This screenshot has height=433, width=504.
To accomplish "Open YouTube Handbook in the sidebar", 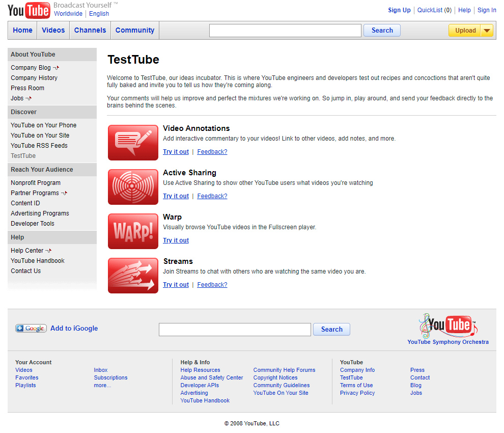I will [x=38, y=261].
